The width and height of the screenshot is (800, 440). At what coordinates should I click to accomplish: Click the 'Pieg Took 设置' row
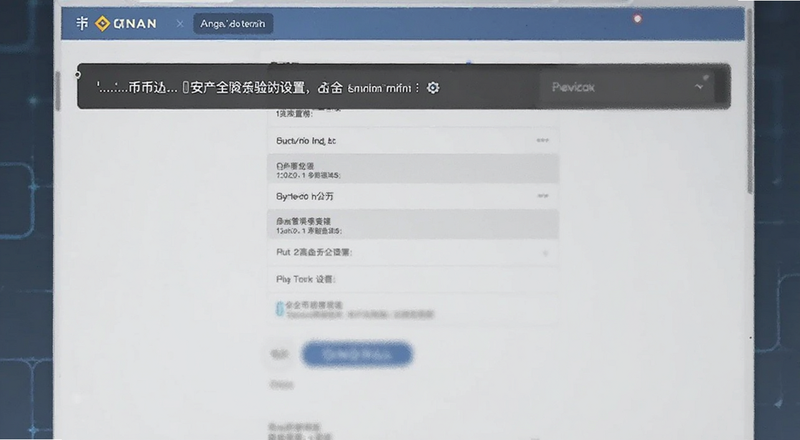pos(413,279)
